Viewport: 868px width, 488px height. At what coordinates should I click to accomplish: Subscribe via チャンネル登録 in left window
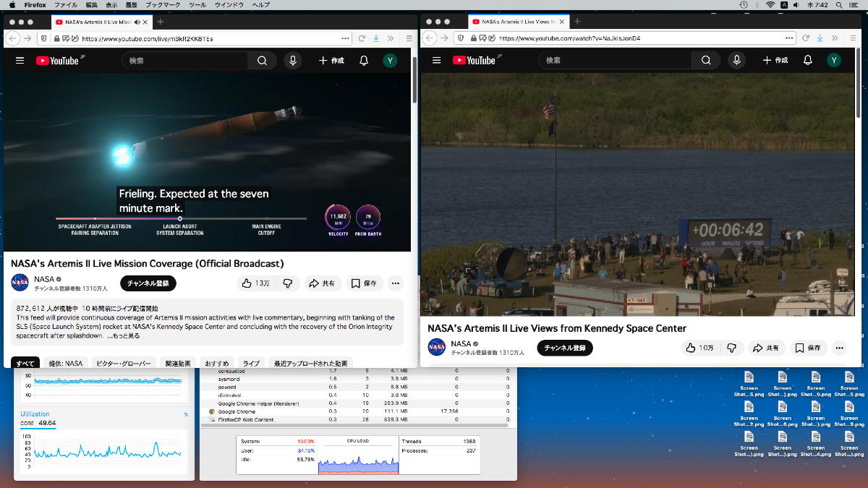[x=148, y=283]
